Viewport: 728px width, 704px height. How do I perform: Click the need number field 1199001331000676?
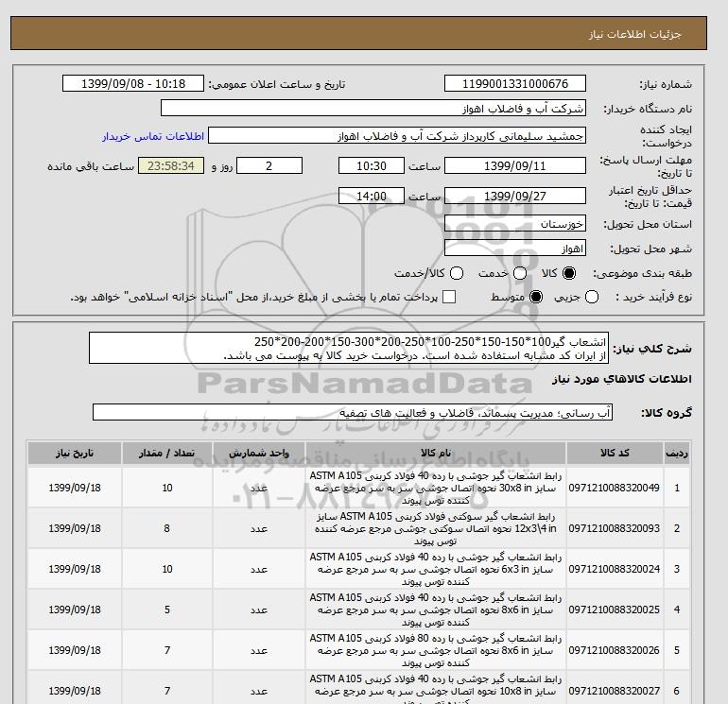[515, 83]
